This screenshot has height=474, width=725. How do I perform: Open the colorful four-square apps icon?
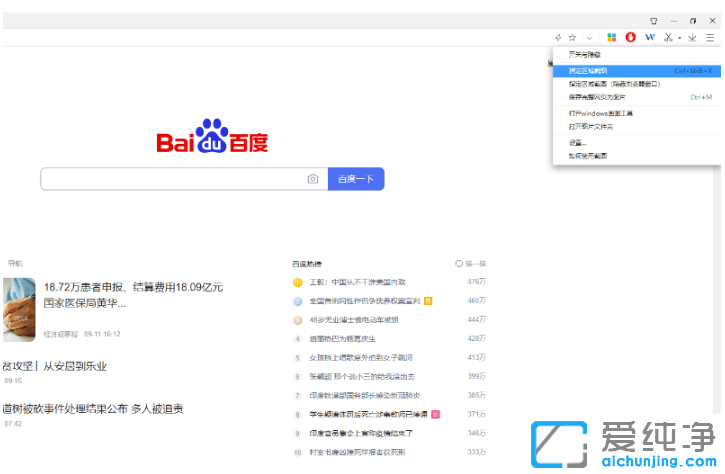(612, 37)
